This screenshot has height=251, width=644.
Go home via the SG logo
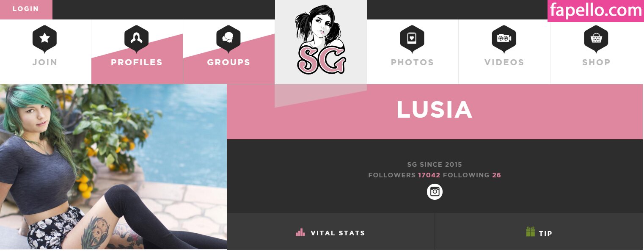[x=321, y=39]
